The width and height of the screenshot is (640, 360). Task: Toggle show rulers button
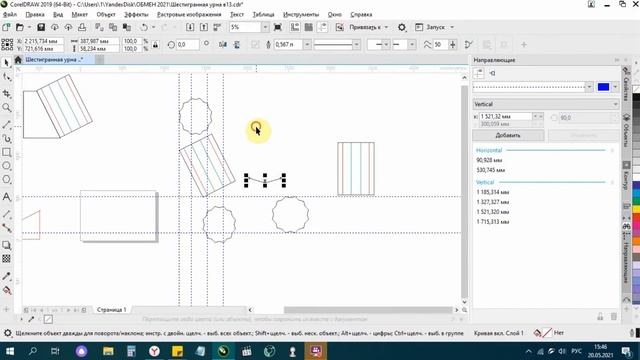(x=295, y=27)
